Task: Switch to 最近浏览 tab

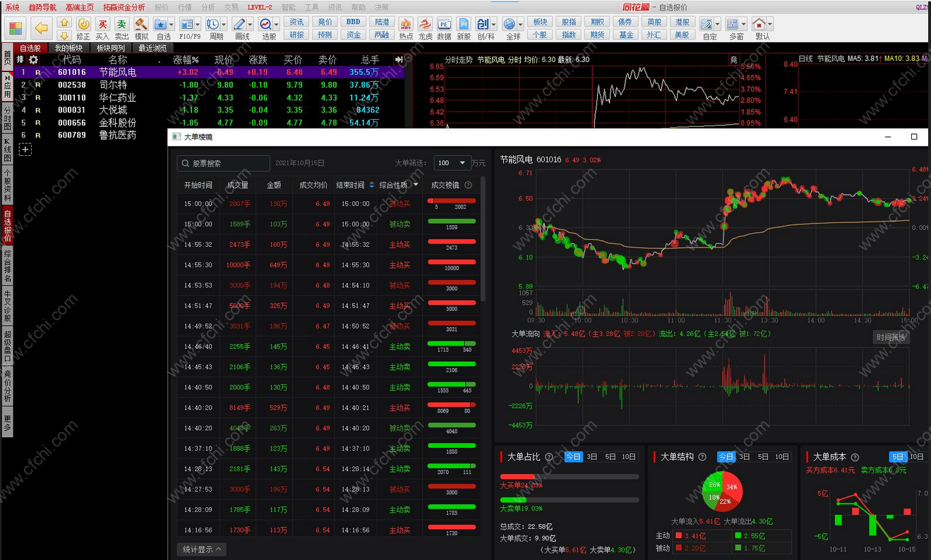Action: click(152, 48)
